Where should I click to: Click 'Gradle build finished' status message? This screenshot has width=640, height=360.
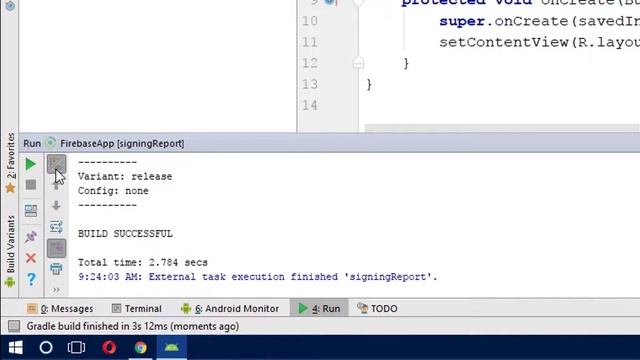[133, 326]
